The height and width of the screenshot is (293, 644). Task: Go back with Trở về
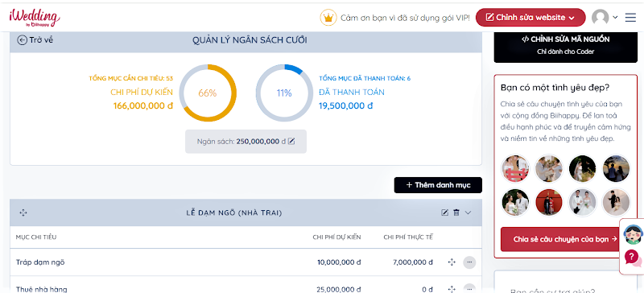(x=35, y=40)
